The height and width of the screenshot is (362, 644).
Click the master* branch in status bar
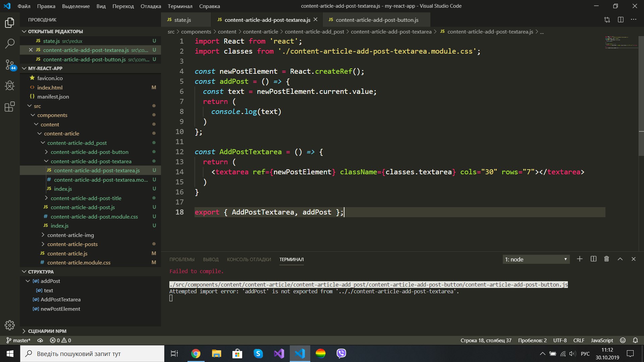tap(19, 340)
